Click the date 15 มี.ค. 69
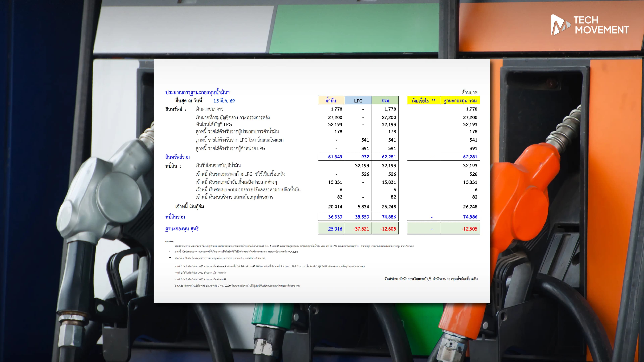The image size is (644, 362). (224, 101)
